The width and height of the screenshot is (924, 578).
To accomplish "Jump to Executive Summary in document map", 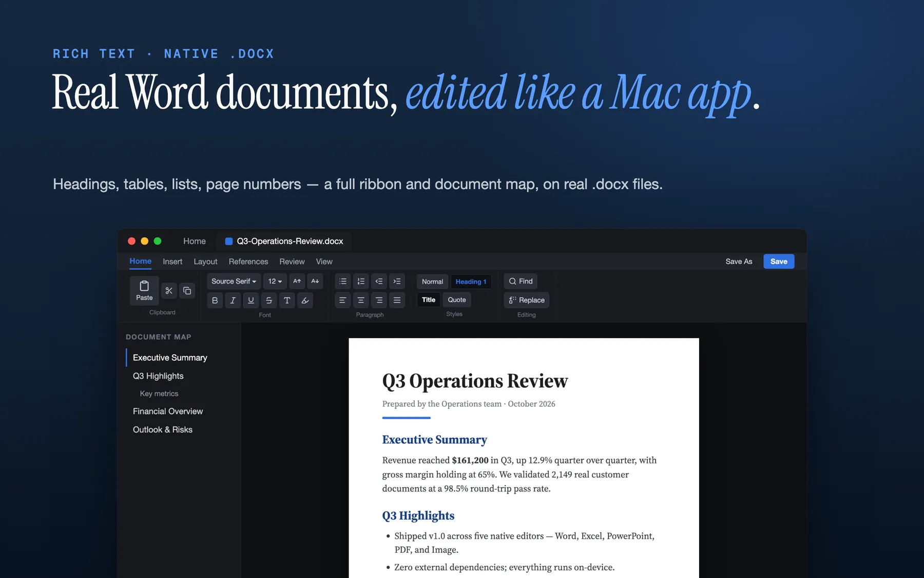I will point(170,358).
